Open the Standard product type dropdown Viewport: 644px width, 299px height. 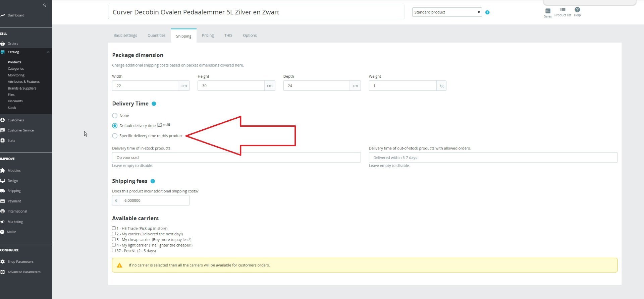447,12
